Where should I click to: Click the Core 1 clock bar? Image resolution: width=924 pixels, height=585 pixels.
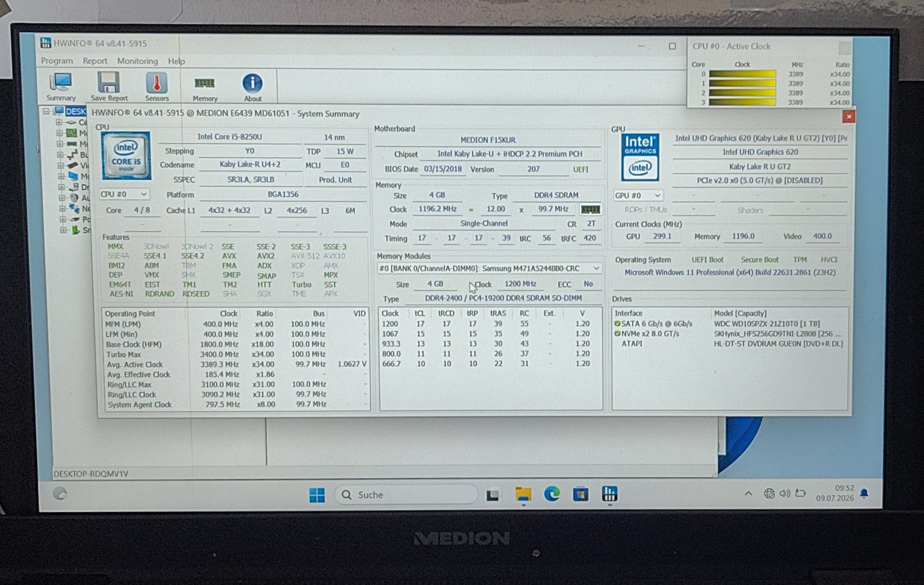(742, 83)
